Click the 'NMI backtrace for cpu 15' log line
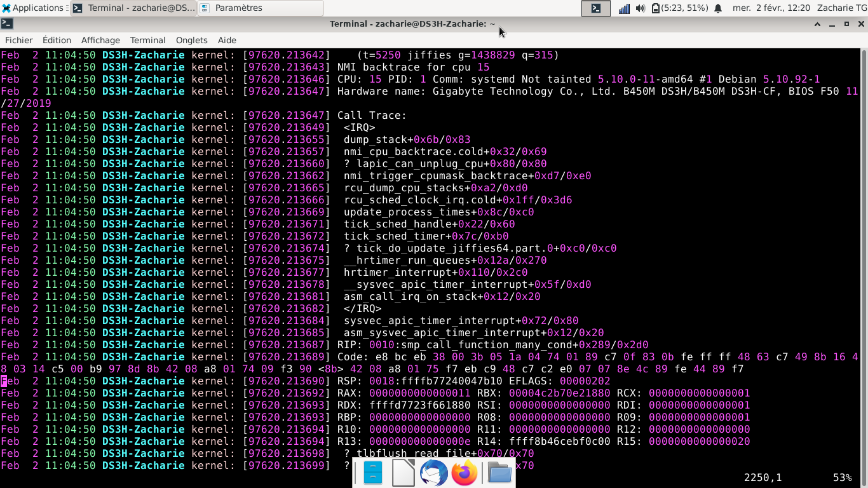The height and width of the screenshot is (488, 868). (413, 67)
